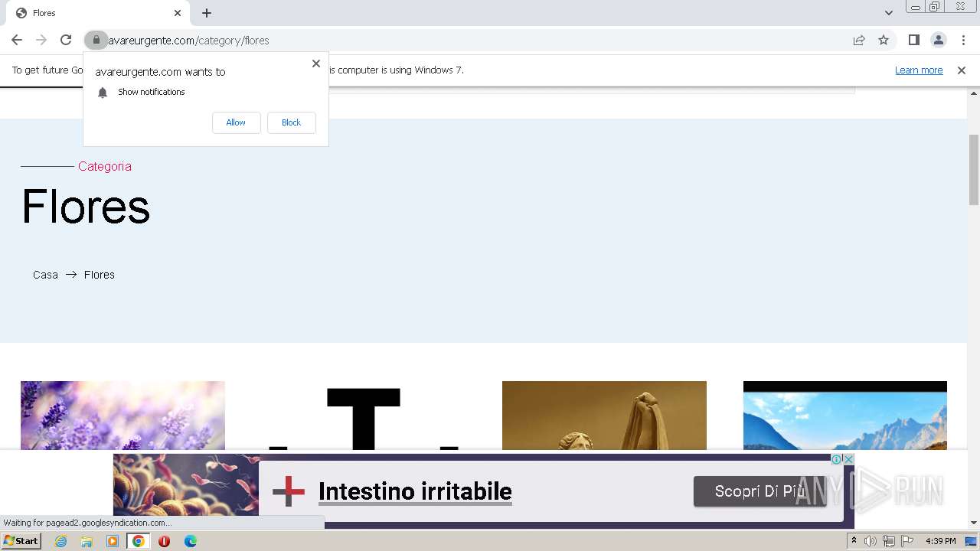Open Chrome's three-dot menu
980x551 pixels.
(x=963, y=40)
